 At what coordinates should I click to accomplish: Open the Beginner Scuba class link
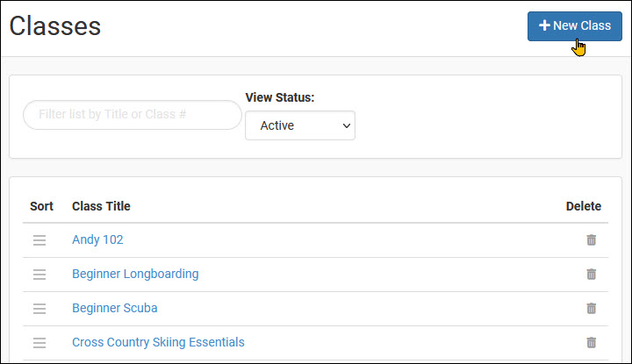pyautogui.click(x=115, y=308)
